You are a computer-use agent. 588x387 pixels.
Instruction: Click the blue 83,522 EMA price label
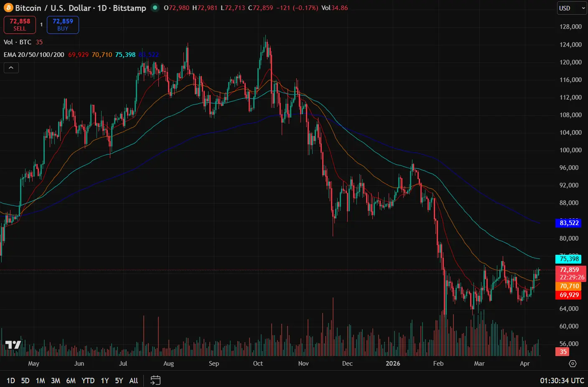click(568, 223)
